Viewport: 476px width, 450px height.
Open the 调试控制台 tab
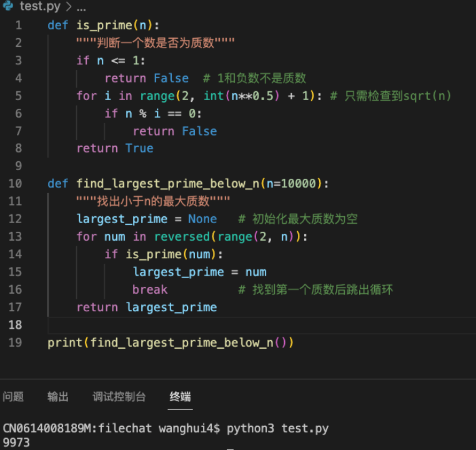click(119, 396)
